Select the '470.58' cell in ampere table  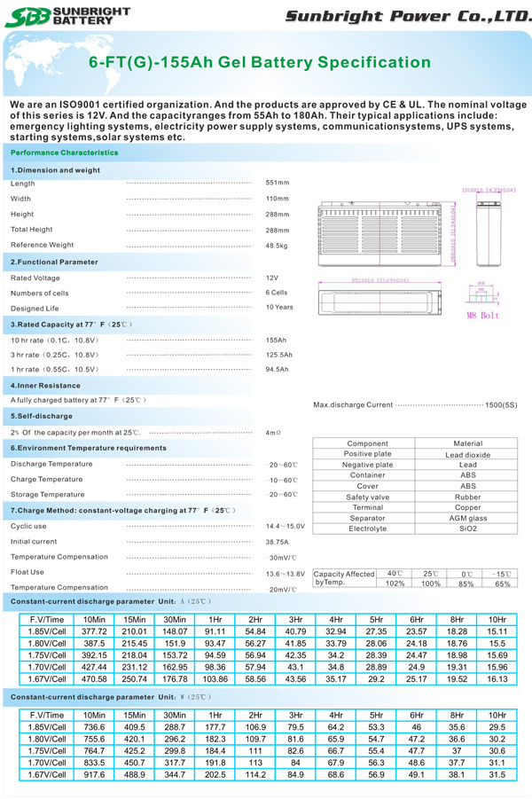tap(94, 679)
